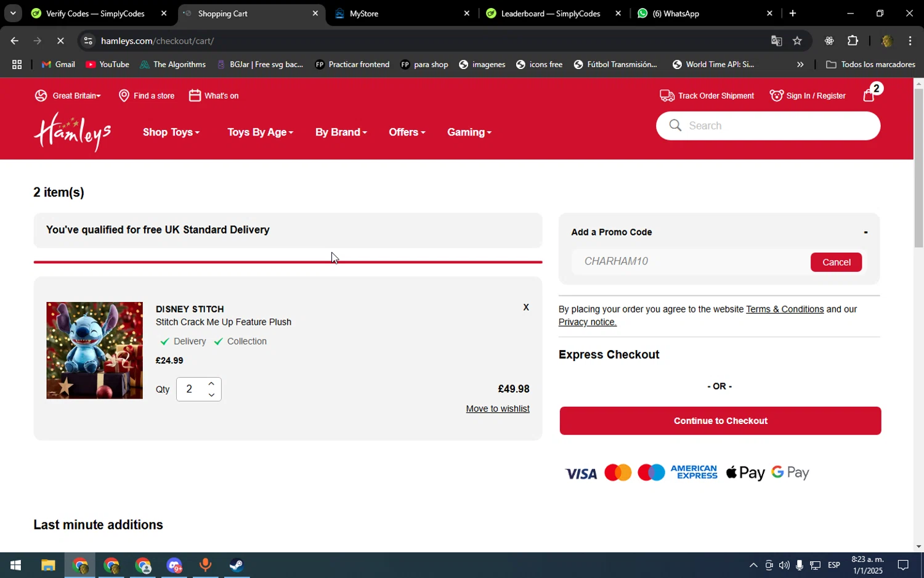Open Find a store locator
The image size is (924, 578).
[147, 96]
